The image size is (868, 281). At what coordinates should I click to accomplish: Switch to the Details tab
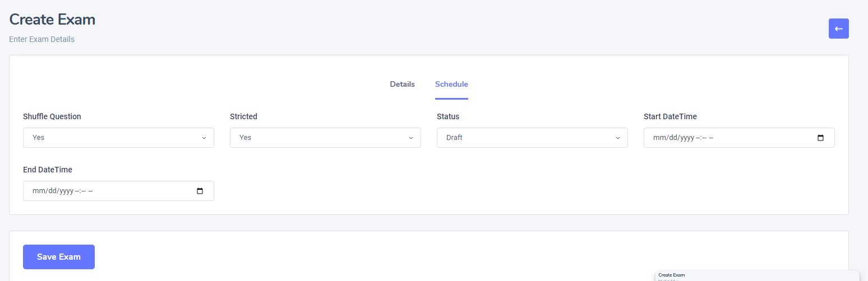click(x=402, y=84)
